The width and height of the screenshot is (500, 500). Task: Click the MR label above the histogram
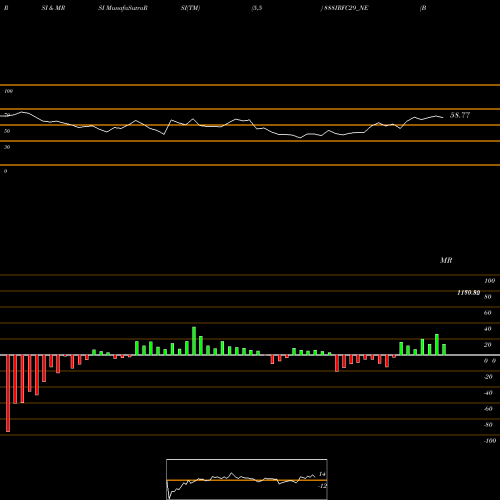(x=446, y=260)
